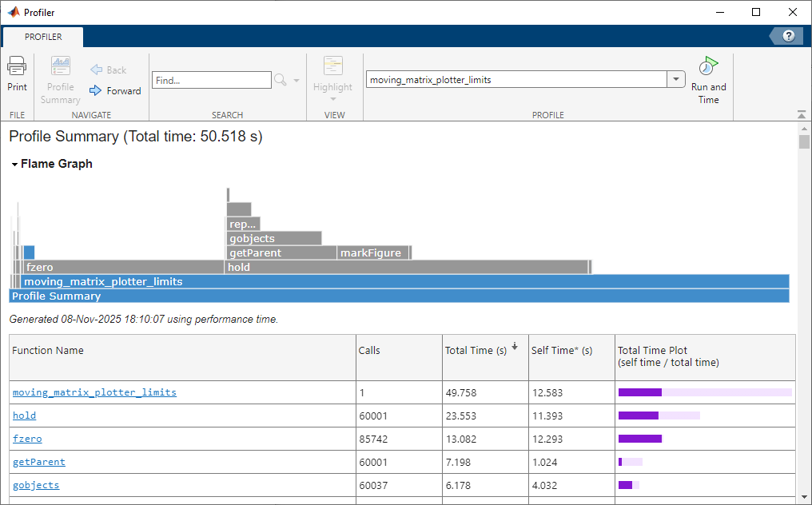This screenshot has height=505, width=812.
Task: Click the search magnifier icon
Action: 281,79
